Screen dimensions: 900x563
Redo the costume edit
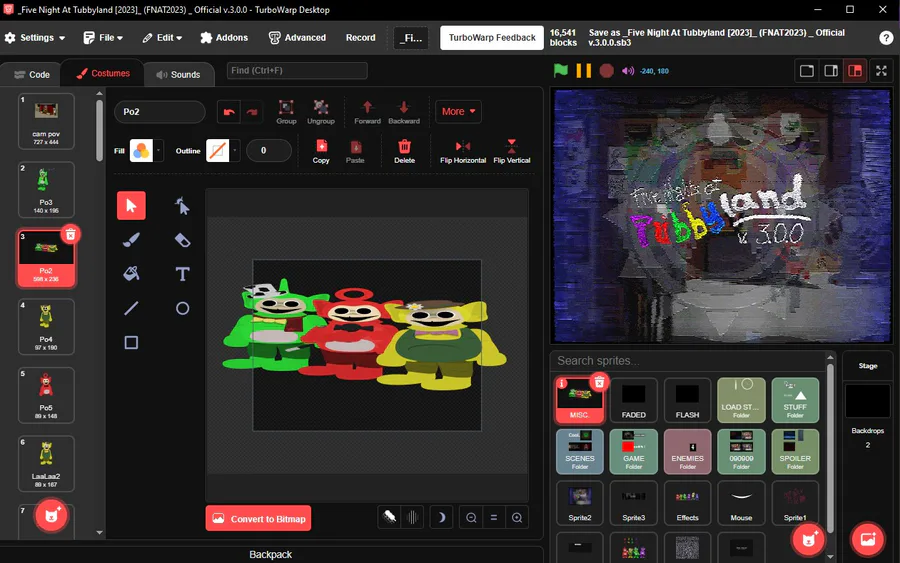pyautogui.click(x=251, y=112)
